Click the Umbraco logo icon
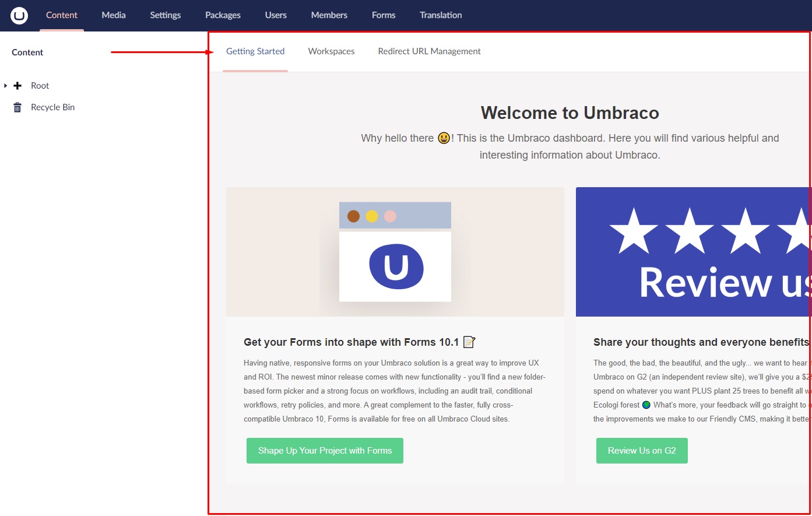 pos(19,15)
